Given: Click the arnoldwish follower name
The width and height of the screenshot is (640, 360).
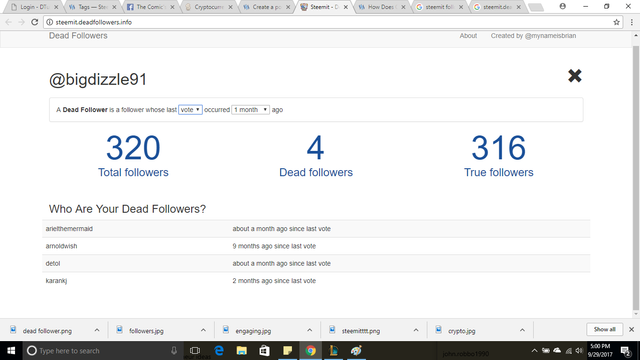Looking at the screenshot, I should [x=61, y=246].
